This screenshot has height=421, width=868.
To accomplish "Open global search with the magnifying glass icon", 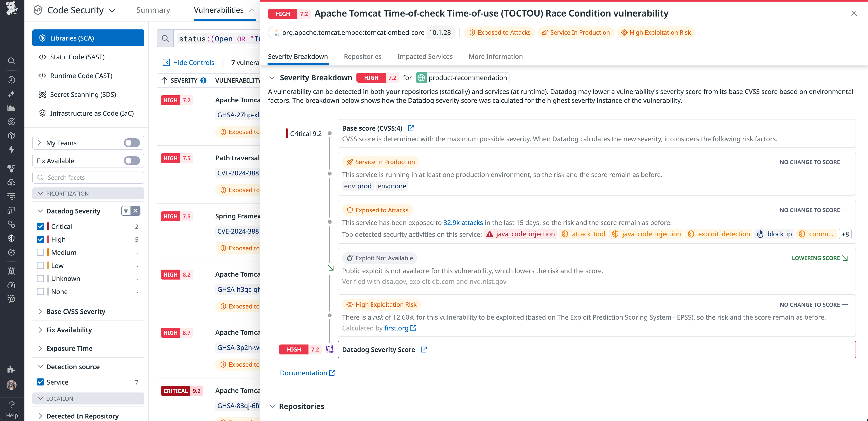I will (12, 61).
